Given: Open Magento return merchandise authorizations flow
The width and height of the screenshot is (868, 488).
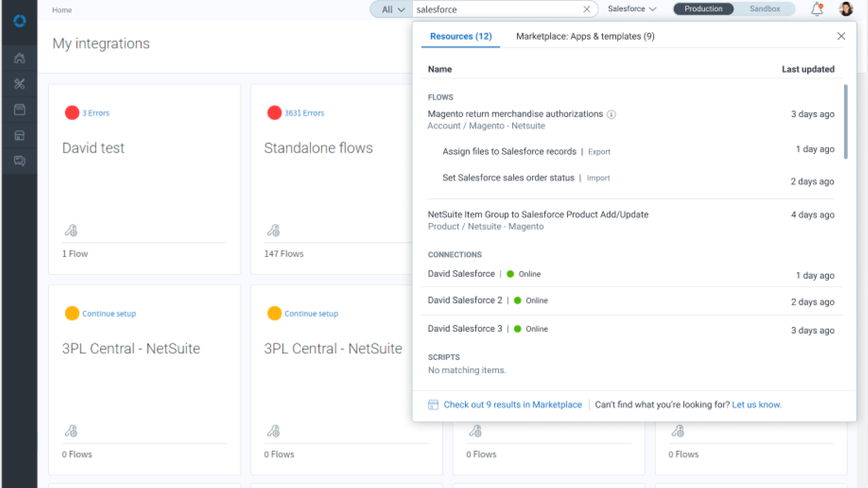Looking at the screenshot, I should coord(515,114).
